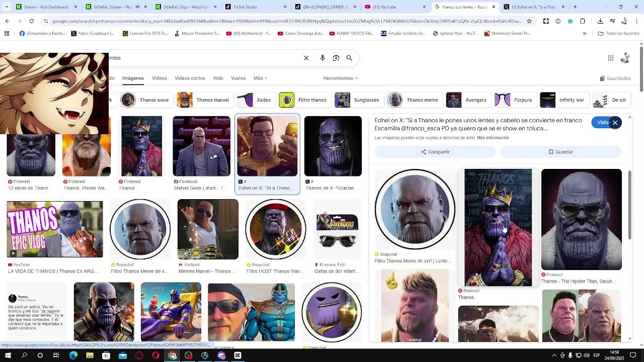Screen dimensions: 644x362
Task: Open the Google apps grid
Action: (610, 58)
